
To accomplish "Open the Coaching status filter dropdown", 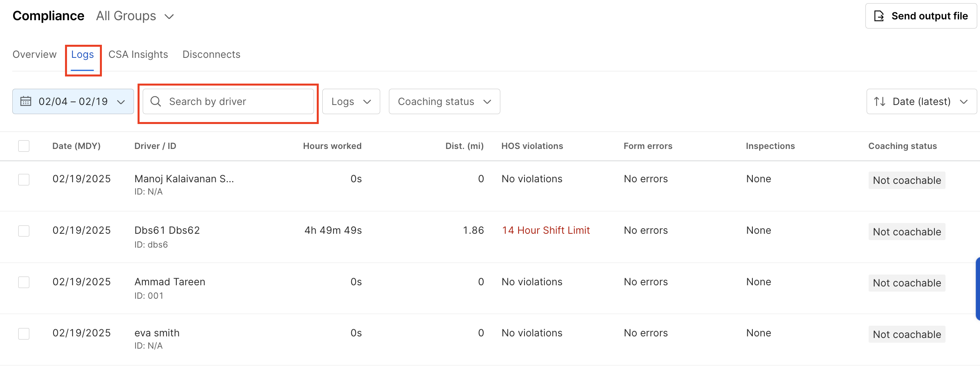I will (x=444, y=101).
